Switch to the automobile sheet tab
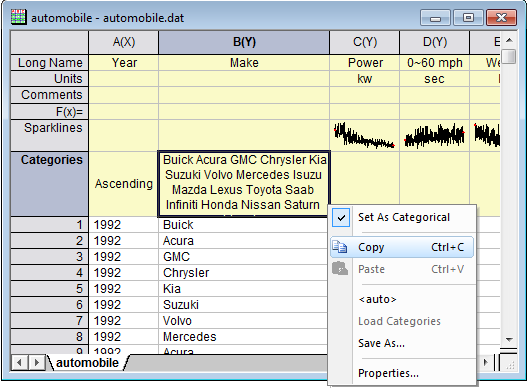 (87, 363)
